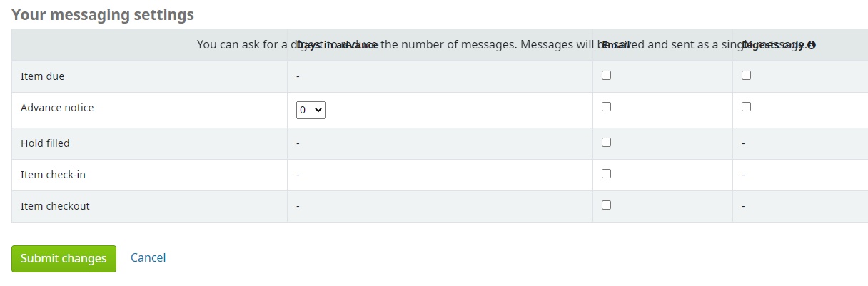
Task: Click the Email column header
Action: (x=615, y=45)
